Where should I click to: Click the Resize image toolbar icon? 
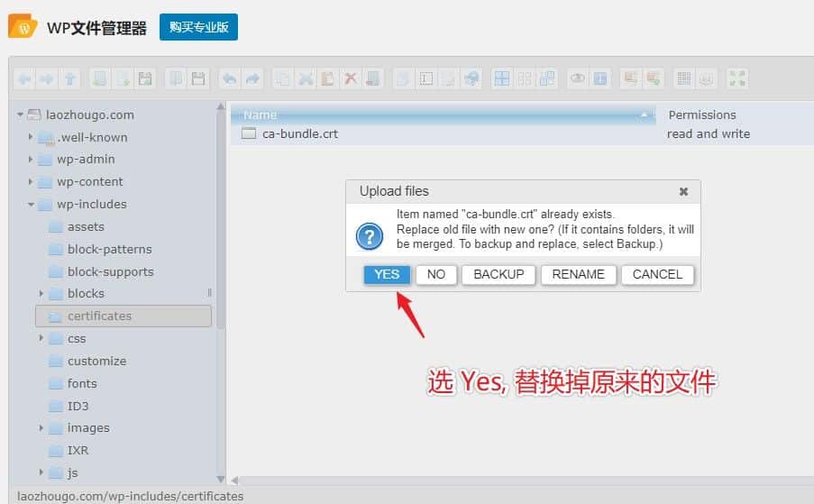(x=471, y=79)
